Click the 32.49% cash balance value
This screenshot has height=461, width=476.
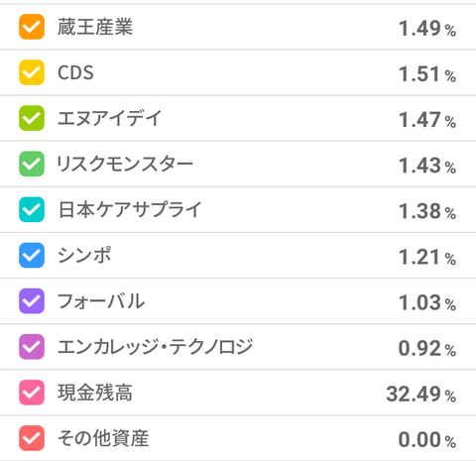[421, 394]
